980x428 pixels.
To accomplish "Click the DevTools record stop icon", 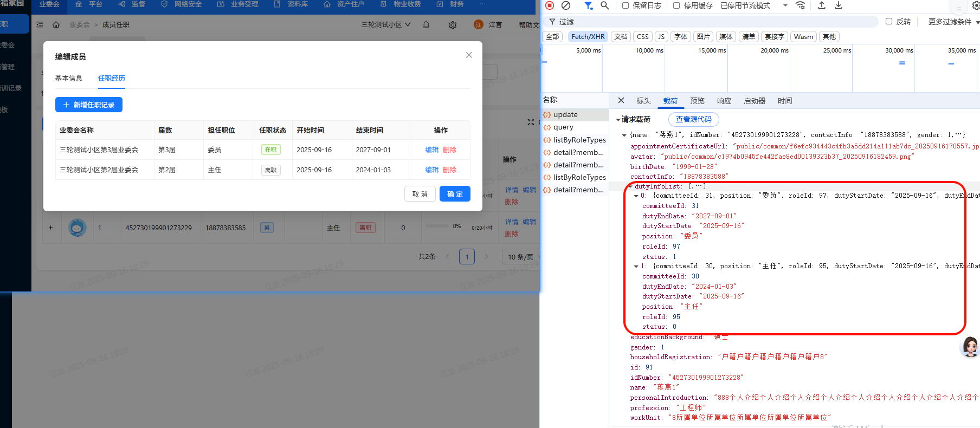I will coord(550,5).
